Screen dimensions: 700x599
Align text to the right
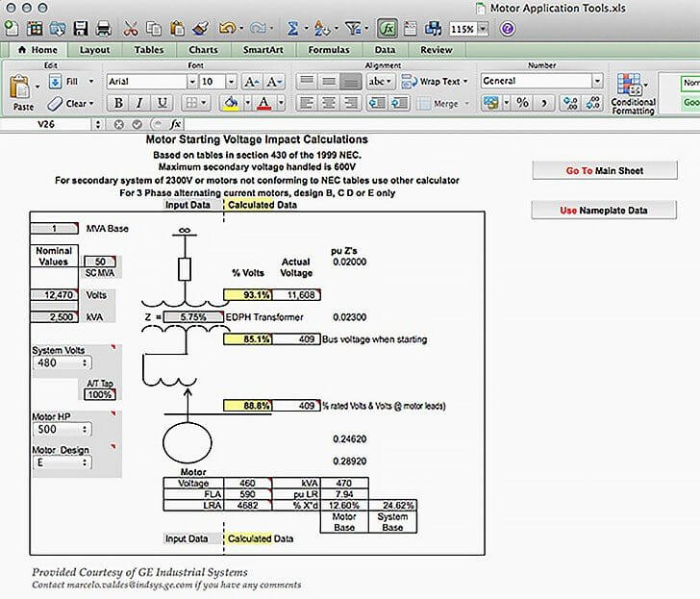click(351, 104)
